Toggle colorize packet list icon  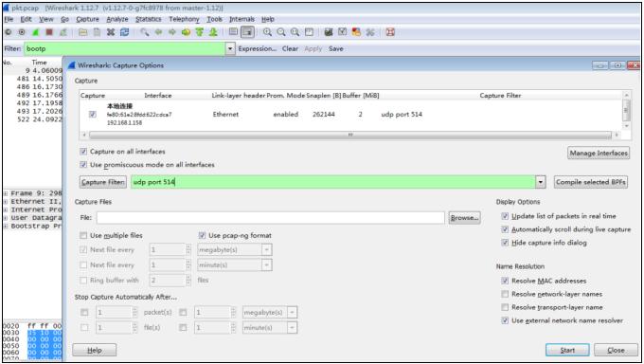233,32
